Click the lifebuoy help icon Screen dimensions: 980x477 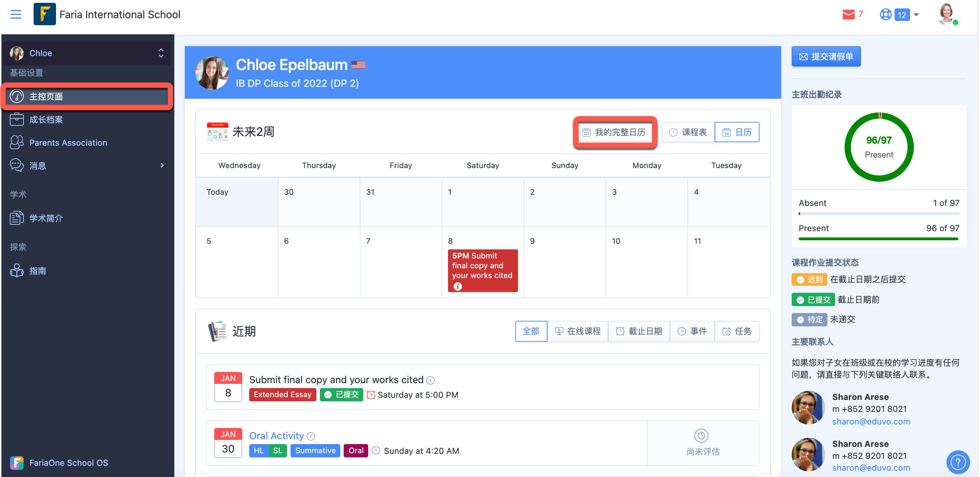click(x=885, y=14)
